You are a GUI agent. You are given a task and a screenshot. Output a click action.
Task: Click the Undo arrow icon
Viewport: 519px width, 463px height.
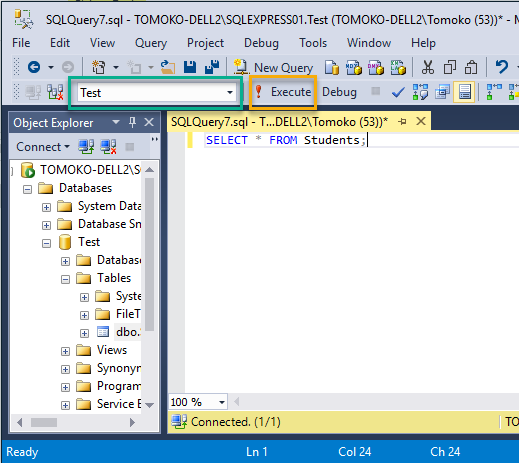[501, 67]
